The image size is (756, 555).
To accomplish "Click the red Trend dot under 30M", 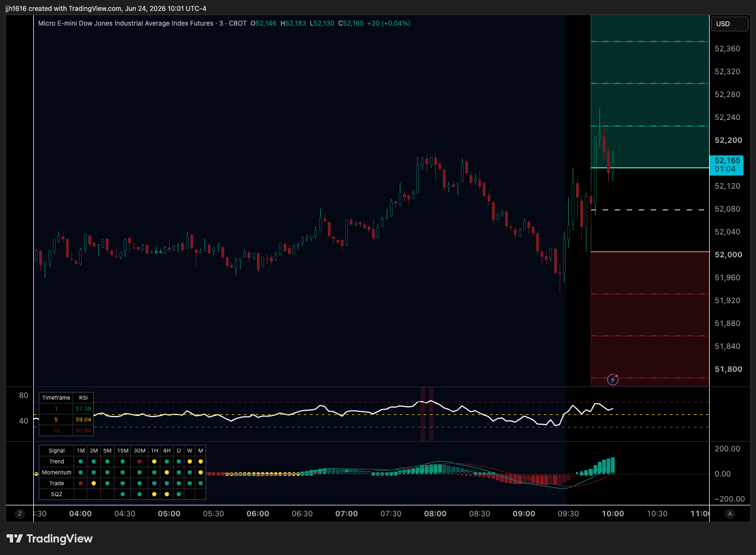I will tap(140, 462).
